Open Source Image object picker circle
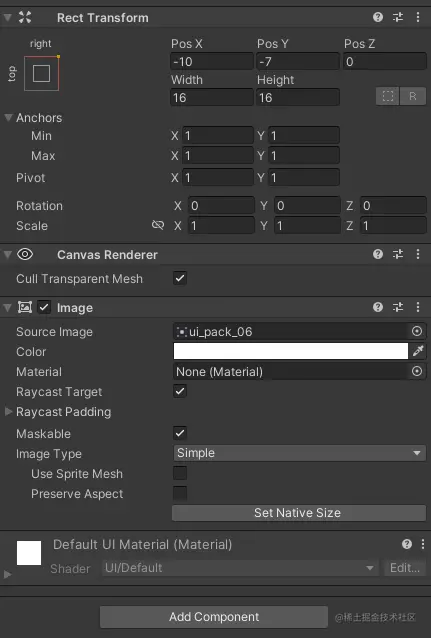431x638 pixels. 417,331
